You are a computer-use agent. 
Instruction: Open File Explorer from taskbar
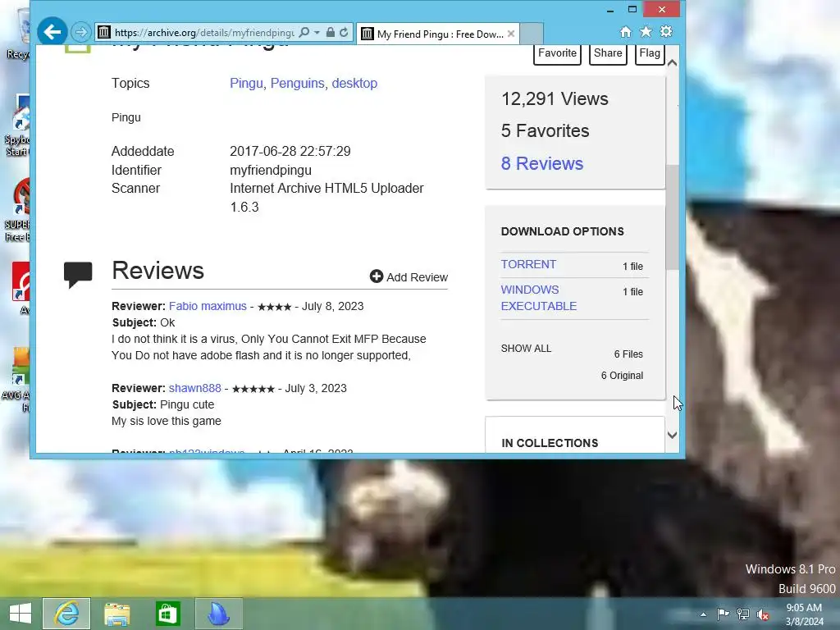pyautogui.click(x=116, y=614)
